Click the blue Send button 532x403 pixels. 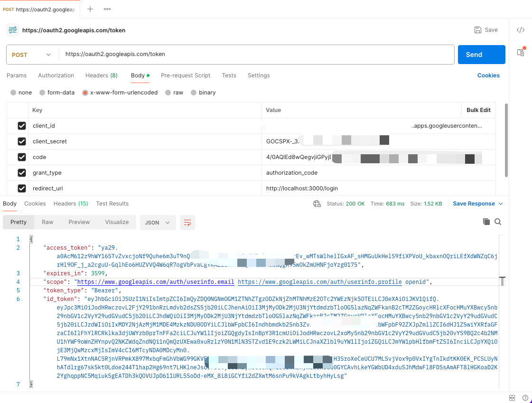click(481, 55)
